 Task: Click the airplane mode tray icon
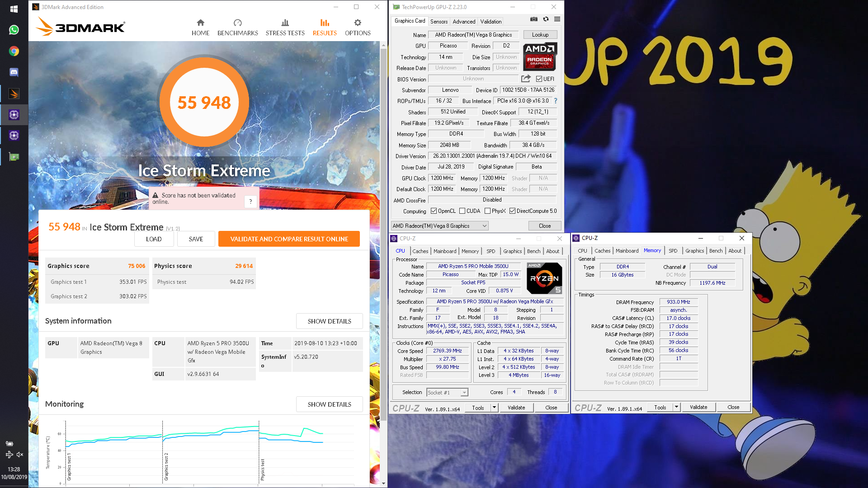9,455
